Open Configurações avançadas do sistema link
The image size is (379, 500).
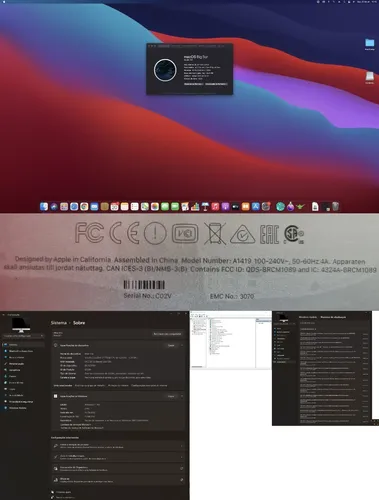(149, 385)
